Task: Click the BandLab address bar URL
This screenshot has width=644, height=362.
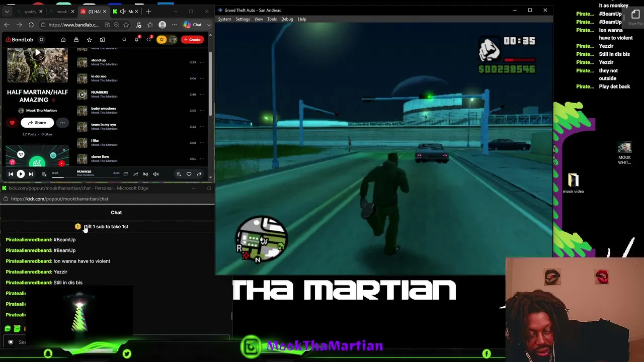Action: pos(73,25)
